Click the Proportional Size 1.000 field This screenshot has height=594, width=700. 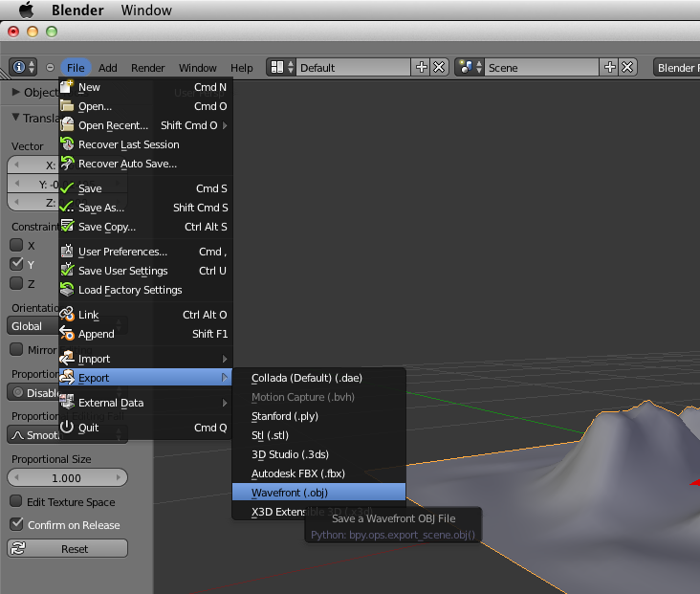[x=67, y=478]
